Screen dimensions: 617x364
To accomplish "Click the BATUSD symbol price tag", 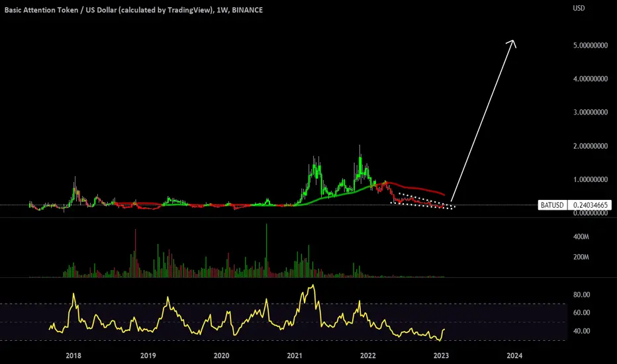I will (553, 205).
